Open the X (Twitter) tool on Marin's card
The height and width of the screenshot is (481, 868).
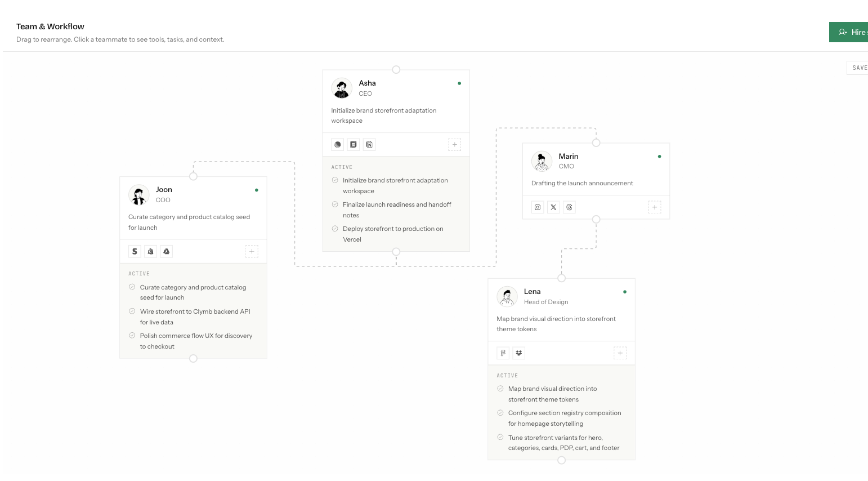553,207
